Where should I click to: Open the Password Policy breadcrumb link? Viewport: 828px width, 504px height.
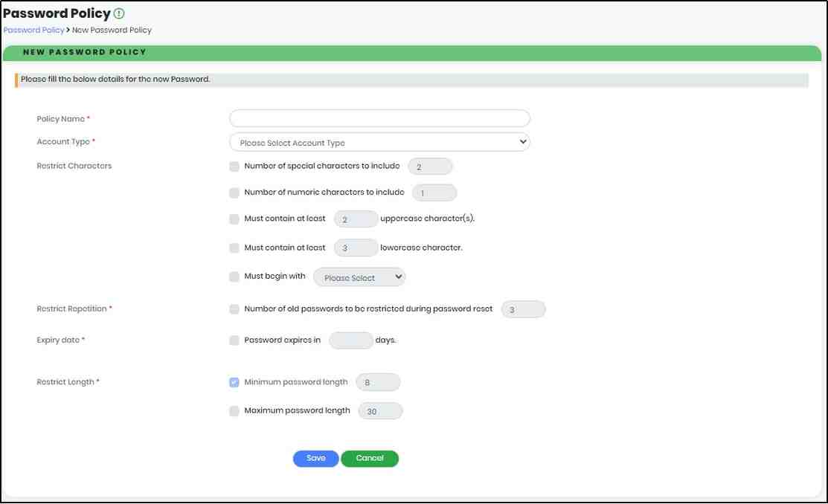coord(33,30)
